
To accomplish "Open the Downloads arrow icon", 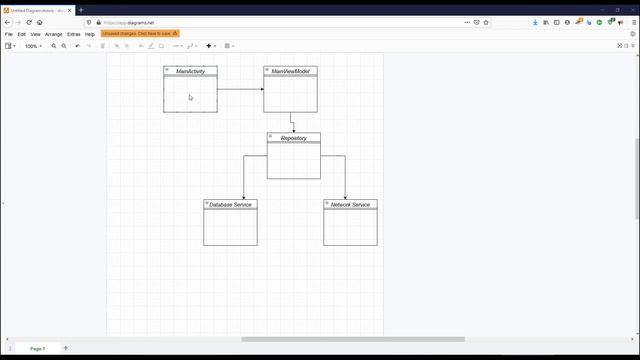I will click(535, 22).
